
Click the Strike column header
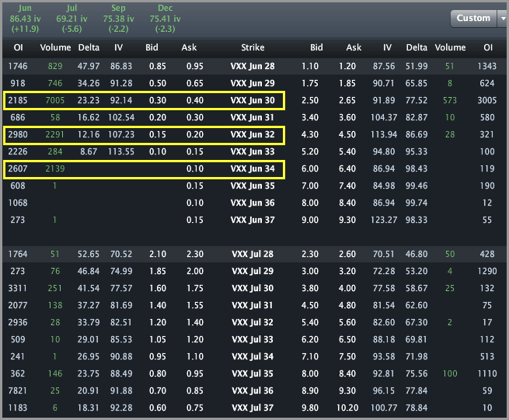point(253,47)
